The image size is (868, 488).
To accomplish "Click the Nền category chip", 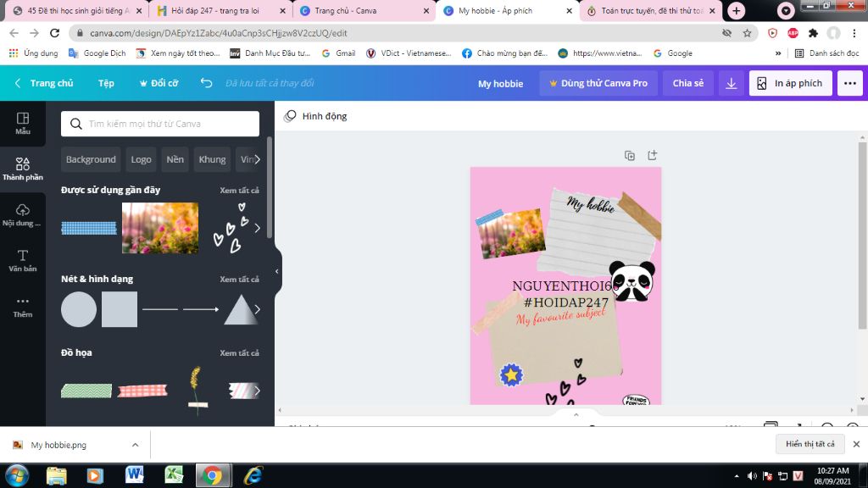I will pyautogui.click(x=175, y=159).
